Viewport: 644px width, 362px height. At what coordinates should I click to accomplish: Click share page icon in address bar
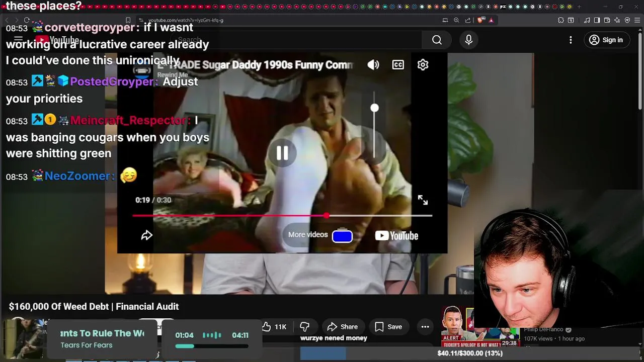(x=468, y=20)
